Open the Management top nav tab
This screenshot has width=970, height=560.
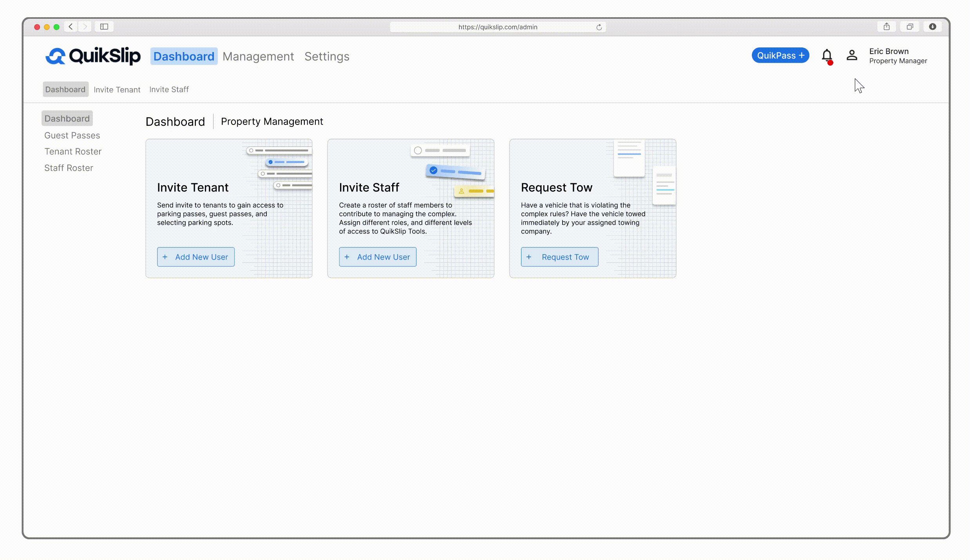[258, 56]
